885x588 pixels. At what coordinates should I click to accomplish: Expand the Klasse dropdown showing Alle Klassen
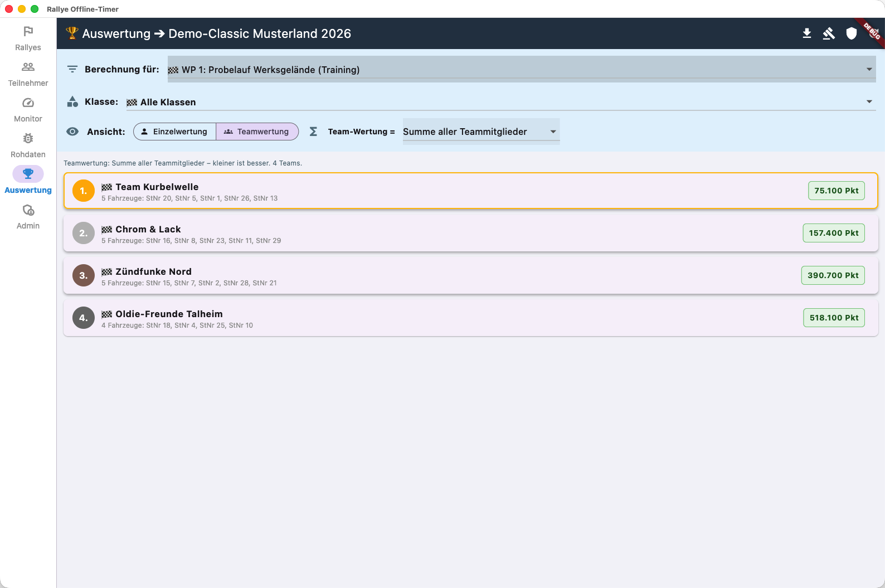(x=501, y=102)
